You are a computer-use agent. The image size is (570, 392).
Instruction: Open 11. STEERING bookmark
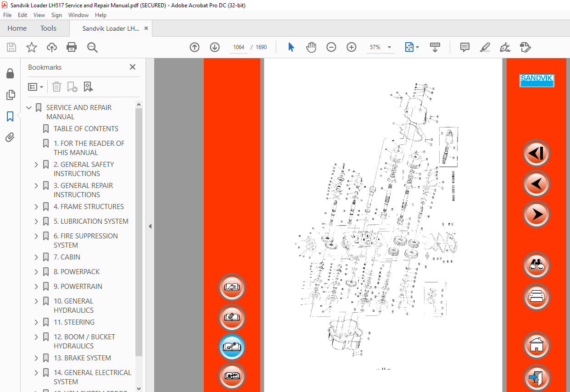pos(74,322)
